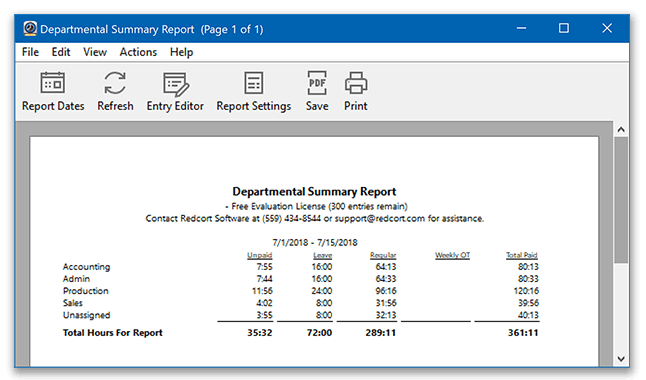
Task: Open Report Settings from toolbar
Action: [x=254, y=91]
